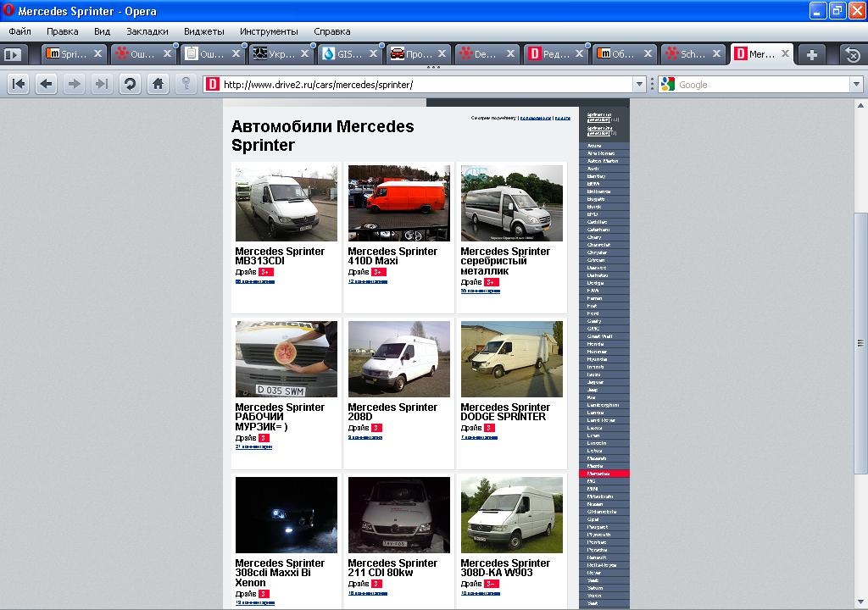Screen dimensions: 868x610
Task: Reload the current page
Action: 130,84
